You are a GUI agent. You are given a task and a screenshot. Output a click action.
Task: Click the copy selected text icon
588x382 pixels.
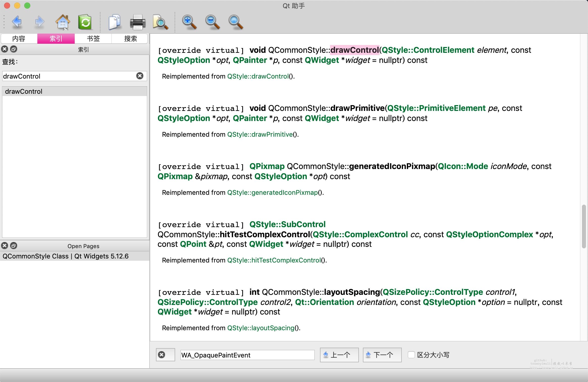tap(115, 22)
